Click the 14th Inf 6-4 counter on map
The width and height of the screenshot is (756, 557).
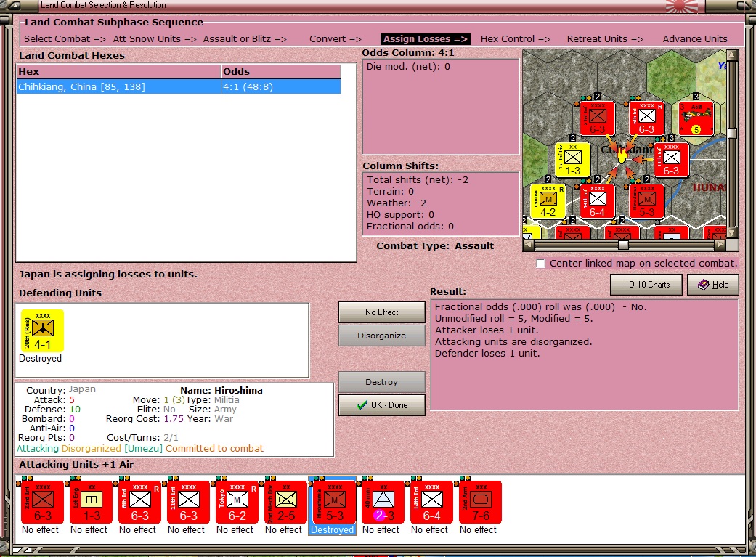point(598,202)
